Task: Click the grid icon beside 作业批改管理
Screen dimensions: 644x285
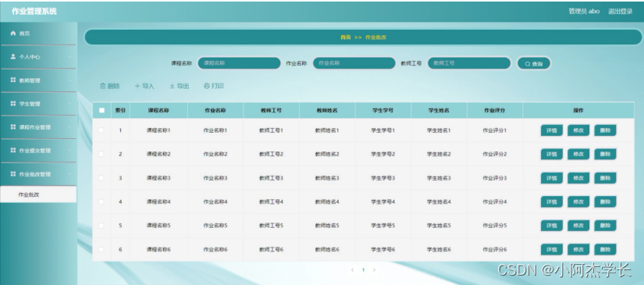Action: pyautogui.click(x=13, y=173)
